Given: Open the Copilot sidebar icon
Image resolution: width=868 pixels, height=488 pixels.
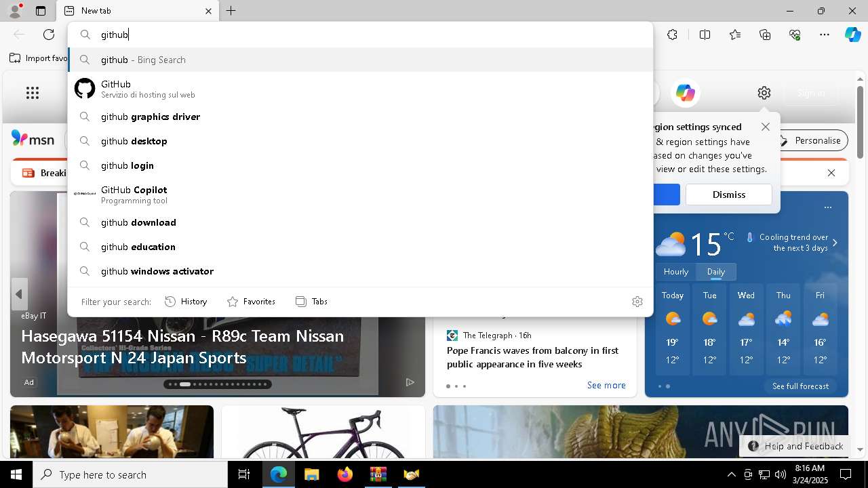Looking at the screenshot, I should pos(852,35).
